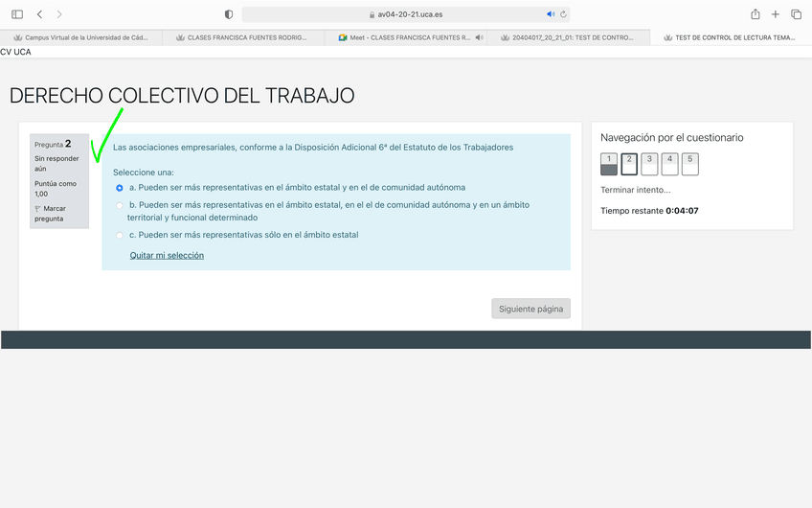The height and width of the screenshot is (508, 812).
Task: Click the Sin responder aún status text
Action: [x=56, y=163]
